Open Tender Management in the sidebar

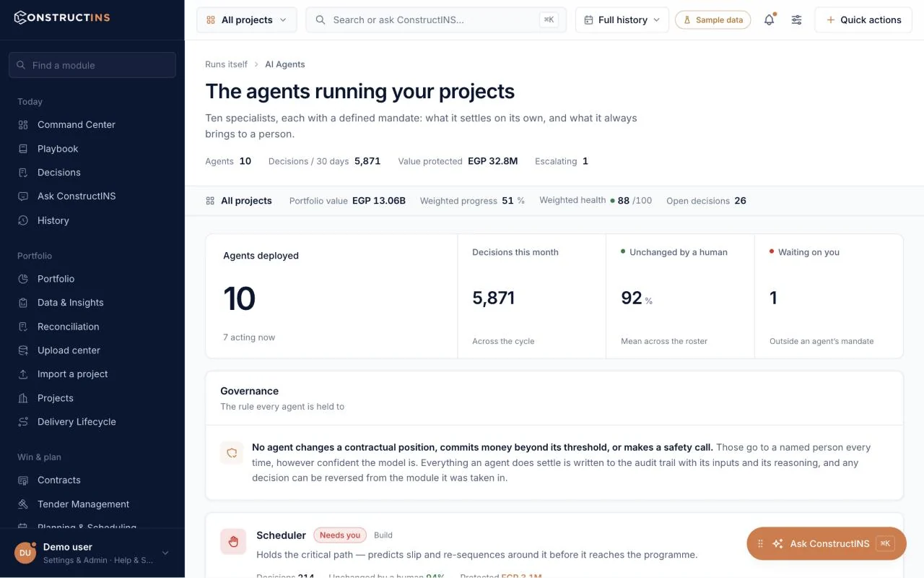(92, 504)
